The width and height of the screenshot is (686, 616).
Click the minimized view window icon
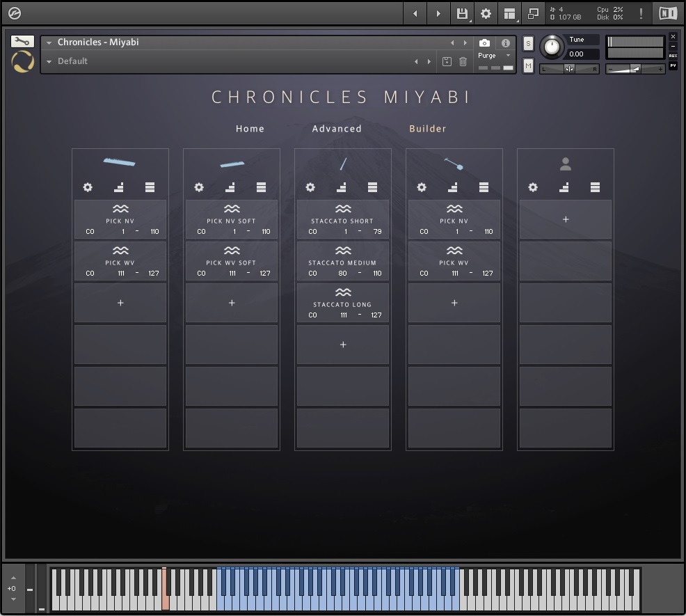point(533,13)
